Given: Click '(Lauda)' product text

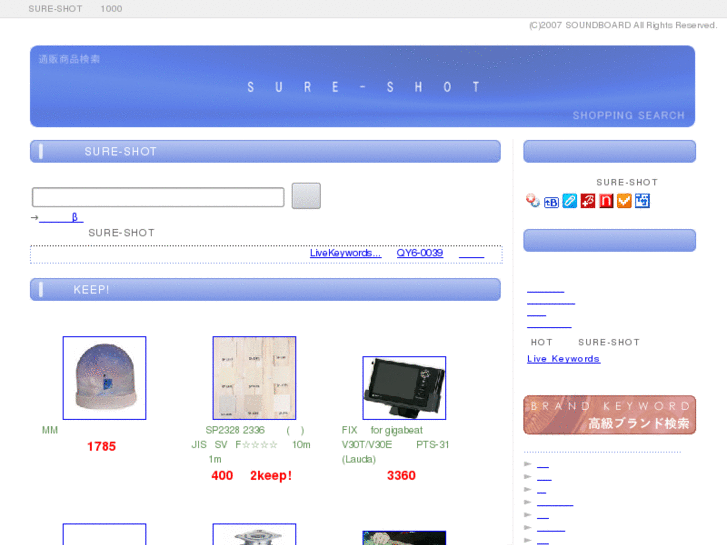Looking at the screenshot, I should tap(359, 459).
